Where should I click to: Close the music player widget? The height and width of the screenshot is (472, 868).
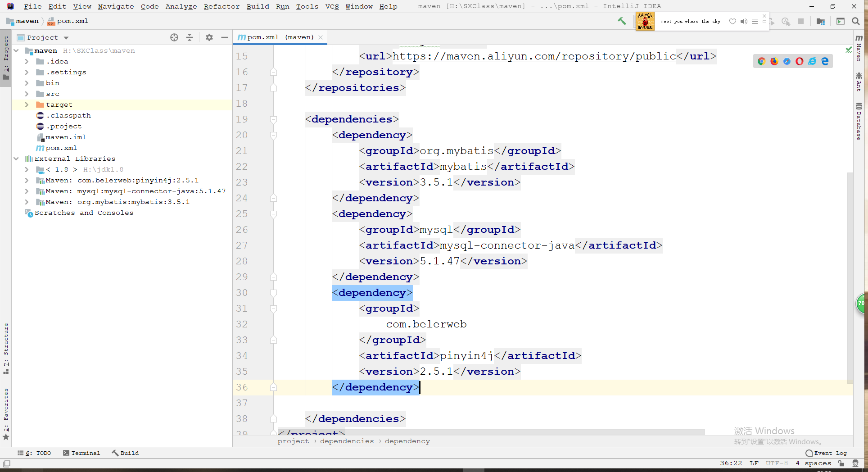pyautogui.click(x=764, y=16)
